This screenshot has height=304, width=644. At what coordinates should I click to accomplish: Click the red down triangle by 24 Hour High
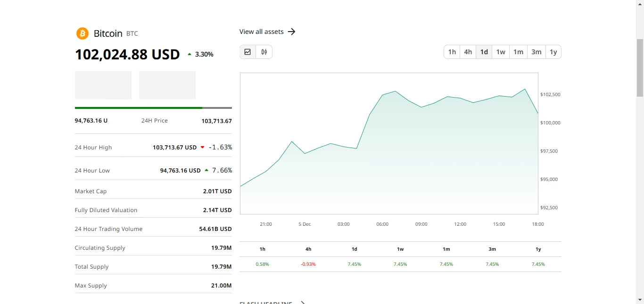pyautogui.click(x=203, y=147)
